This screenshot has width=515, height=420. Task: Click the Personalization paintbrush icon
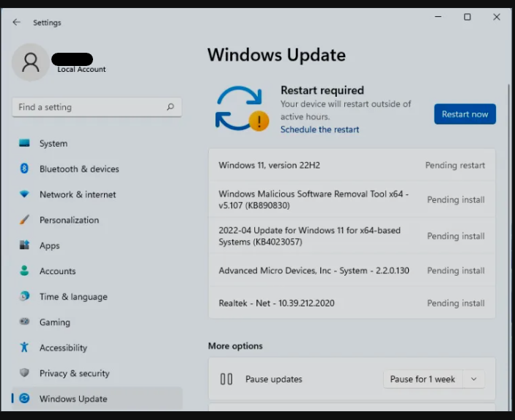coord(24,220)
